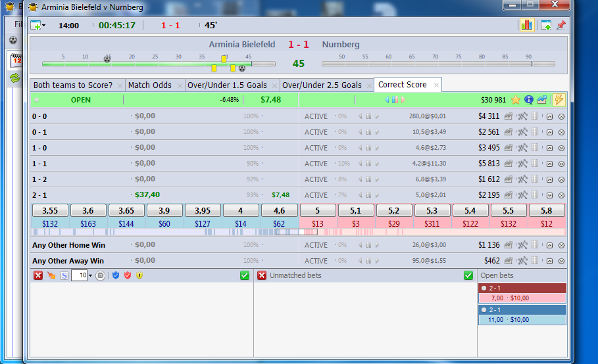Click the round stop icon in bet panel

[100, 275]
